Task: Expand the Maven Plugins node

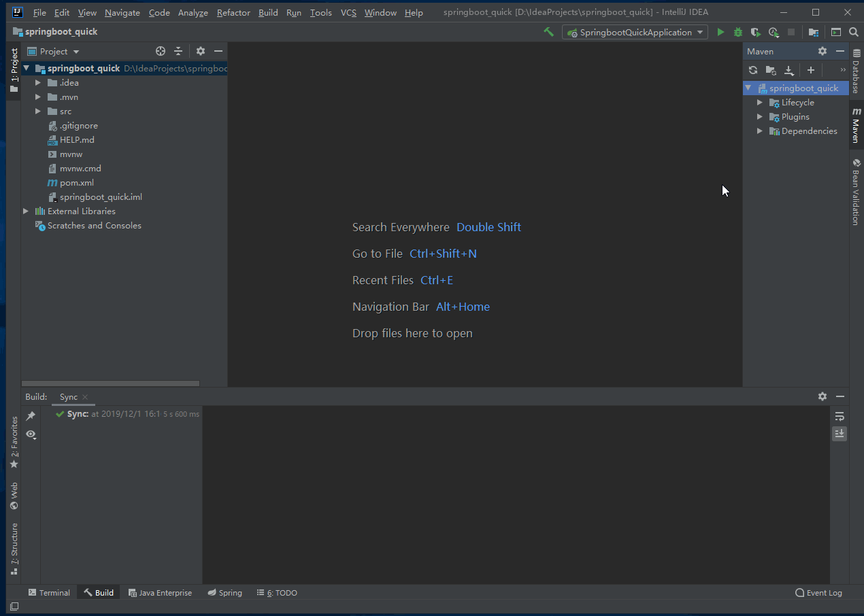Action: [x=760, y=117]
